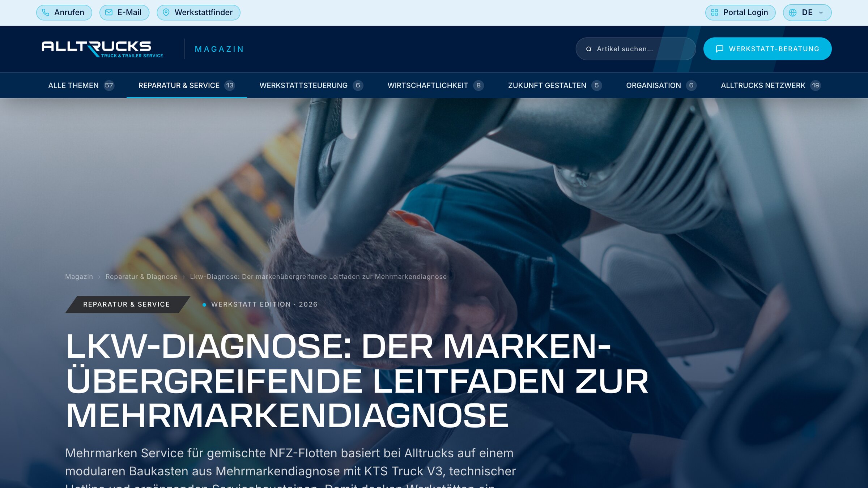Select the Organisation tab
The width and height of the screenshot is (868, 488).
coord(661,85)
